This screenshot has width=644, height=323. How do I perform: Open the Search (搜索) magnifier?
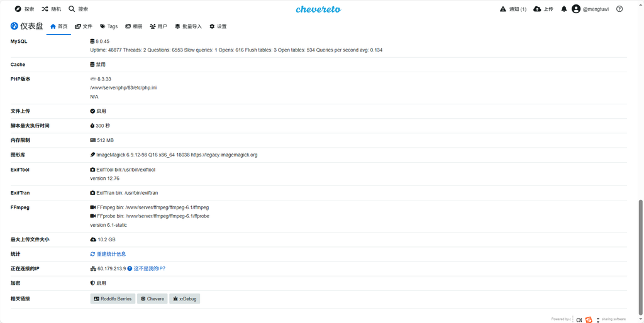point(78,9)
